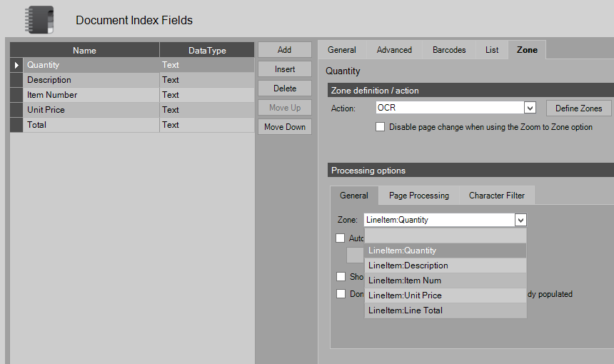Switch to the Barcodes tab
The width and height of the screenshot is (614, 364).
click(x=449, y=50)
